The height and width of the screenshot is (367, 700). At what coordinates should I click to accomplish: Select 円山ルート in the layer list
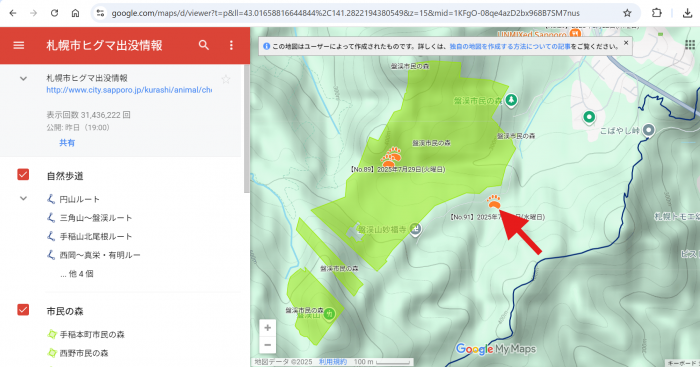[x=79, y=199]
